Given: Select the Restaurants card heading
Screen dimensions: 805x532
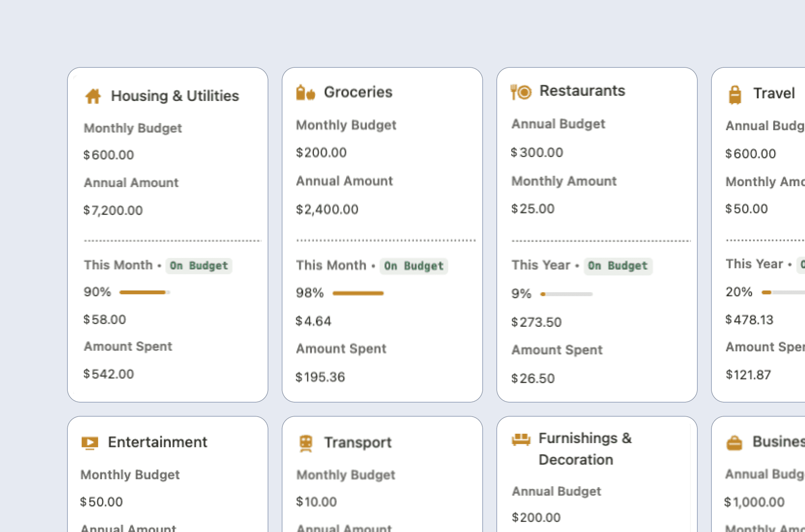Looking at the screenshot, I should click(582, 91).
